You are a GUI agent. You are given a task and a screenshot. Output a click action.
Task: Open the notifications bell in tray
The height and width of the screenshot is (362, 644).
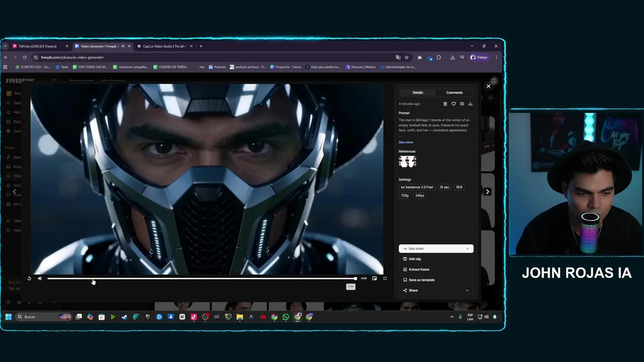[x=495, y=317]
